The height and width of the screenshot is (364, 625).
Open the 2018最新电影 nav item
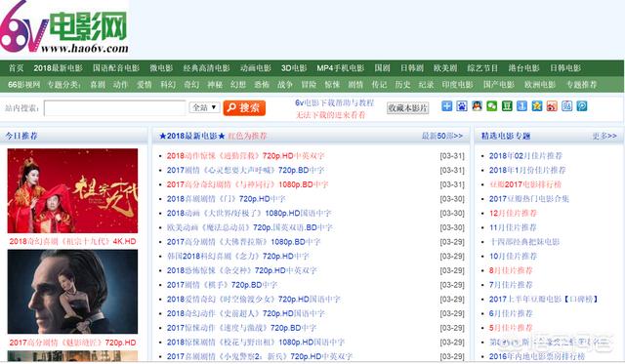click(59, 68)
